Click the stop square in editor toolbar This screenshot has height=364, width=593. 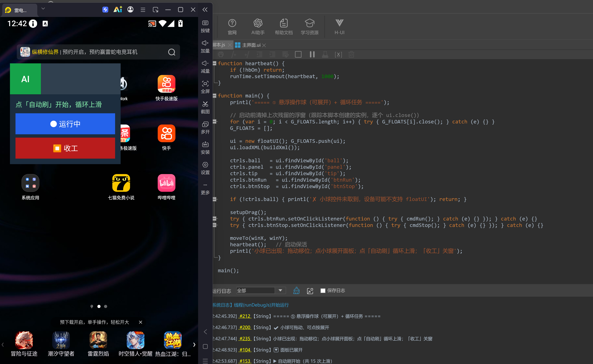click(298, 54)
